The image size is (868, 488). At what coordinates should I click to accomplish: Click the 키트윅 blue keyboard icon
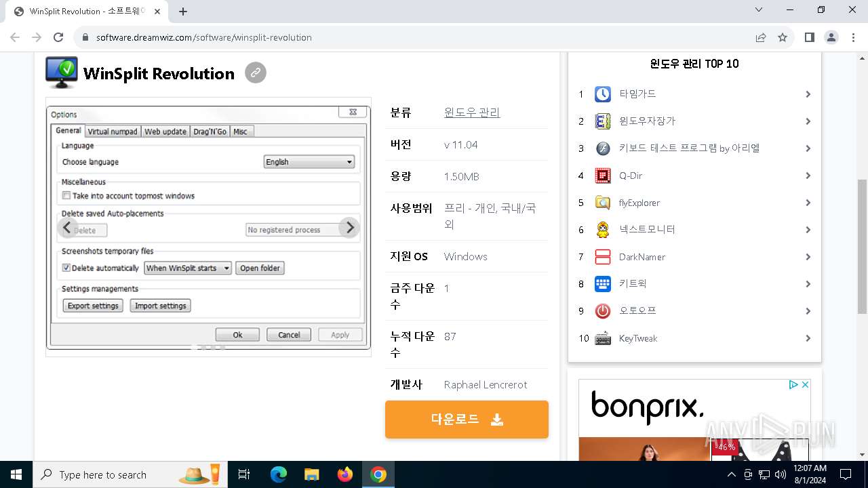(603, 284)
